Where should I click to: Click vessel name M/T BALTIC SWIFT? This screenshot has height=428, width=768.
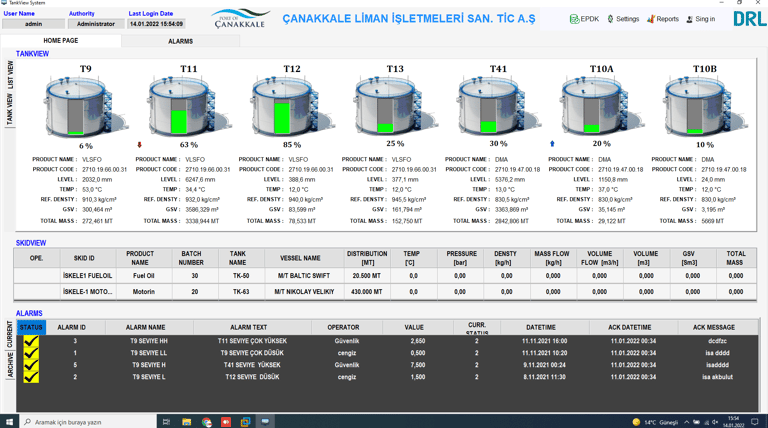304,276
